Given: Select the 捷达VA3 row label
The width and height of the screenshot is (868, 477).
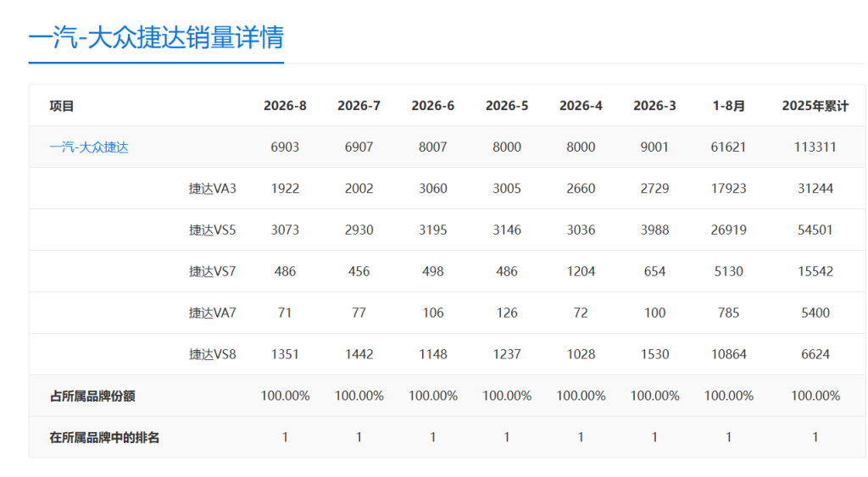Looking at the screenshot, I should [213, 189].
